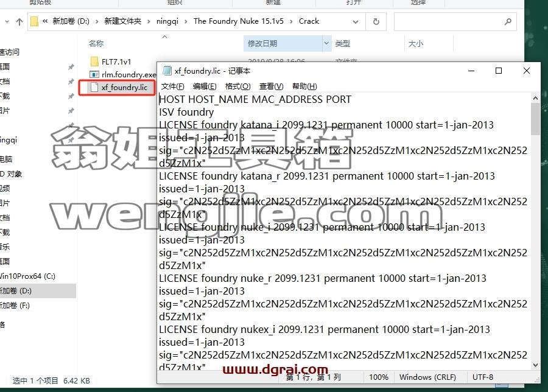The width and height of the screenshot is (548, 392).
Task: Open the 修改日期 column filter dropdown
Action: [326, 43]
